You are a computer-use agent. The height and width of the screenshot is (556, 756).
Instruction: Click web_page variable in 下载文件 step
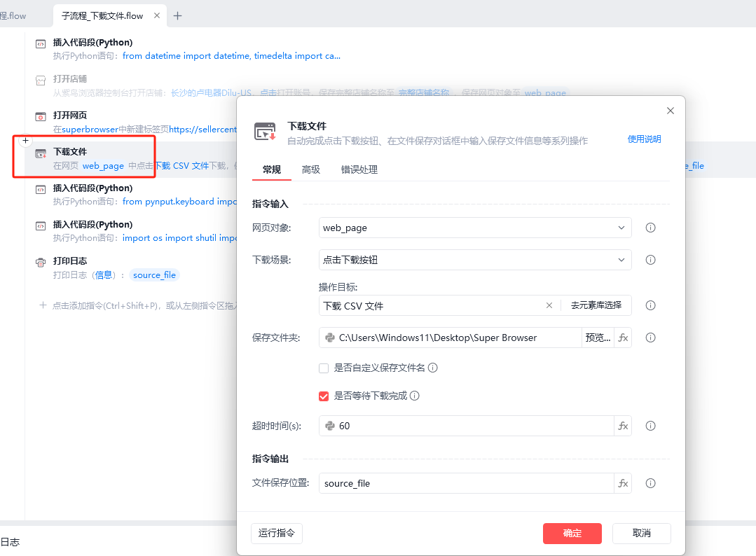[103, 166]
